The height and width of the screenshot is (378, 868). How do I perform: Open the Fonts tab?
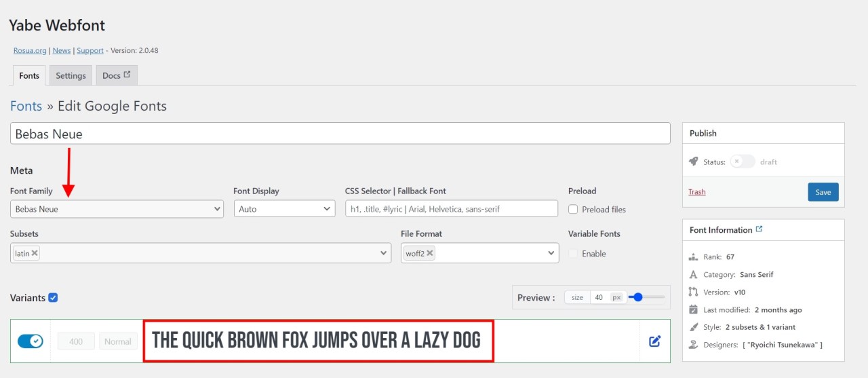coord(29,75)
